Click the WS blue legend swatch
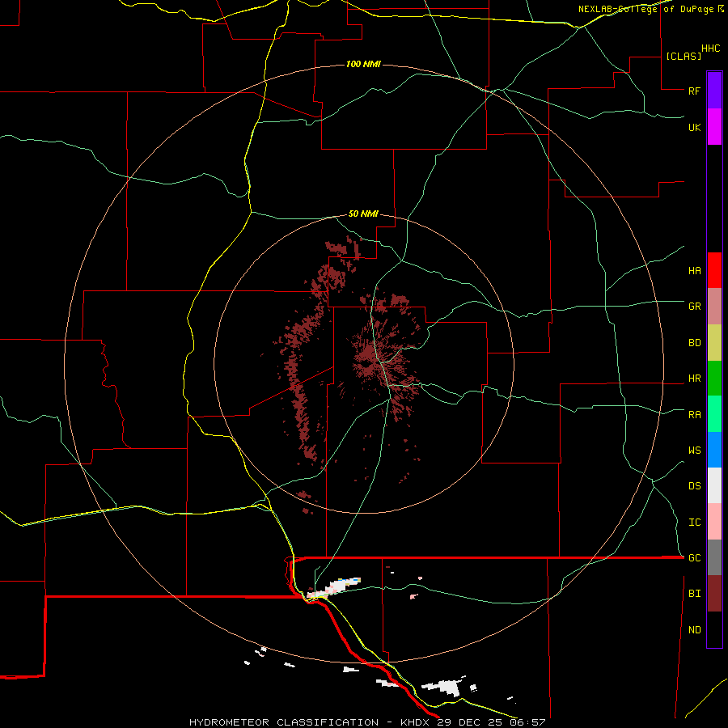 714,450
